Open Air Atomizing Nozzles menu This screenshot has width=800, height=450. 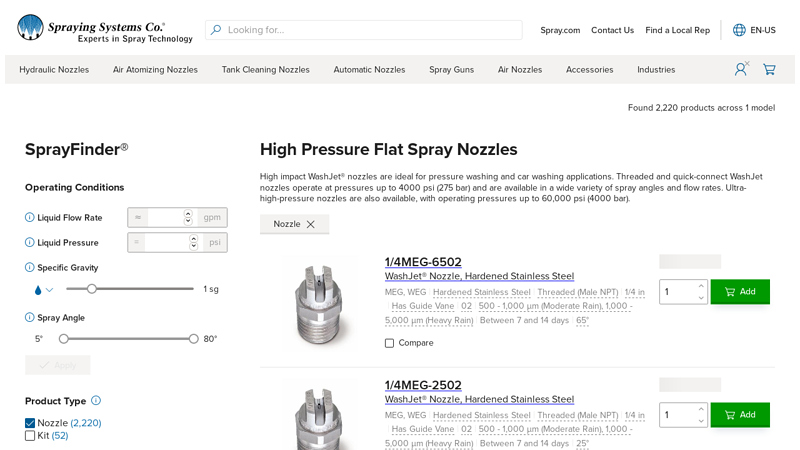[155, 69]
